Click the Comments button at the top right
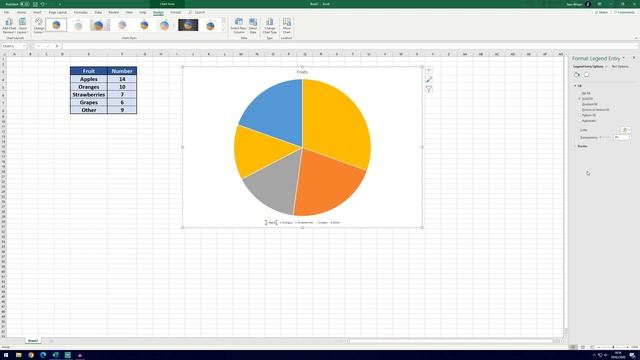The image size is (640, 360). click(624, 12)
